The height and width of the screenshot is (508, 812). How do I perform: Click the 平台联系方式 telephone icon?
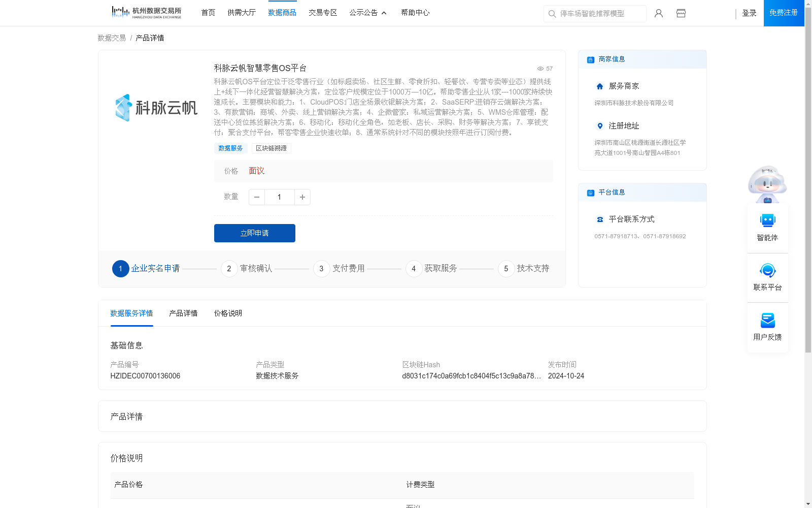tap(600, 219)
